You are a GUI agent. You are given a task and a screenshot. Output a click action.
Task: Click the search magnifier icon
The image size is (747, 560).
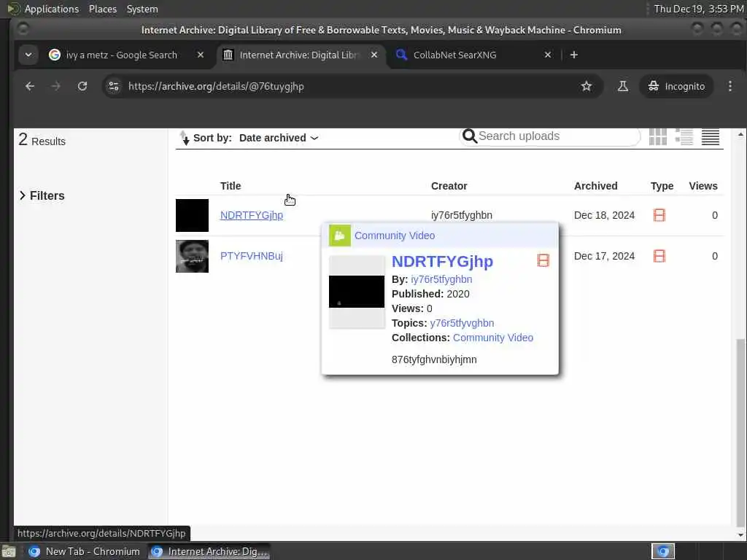[x=470, y=136]
